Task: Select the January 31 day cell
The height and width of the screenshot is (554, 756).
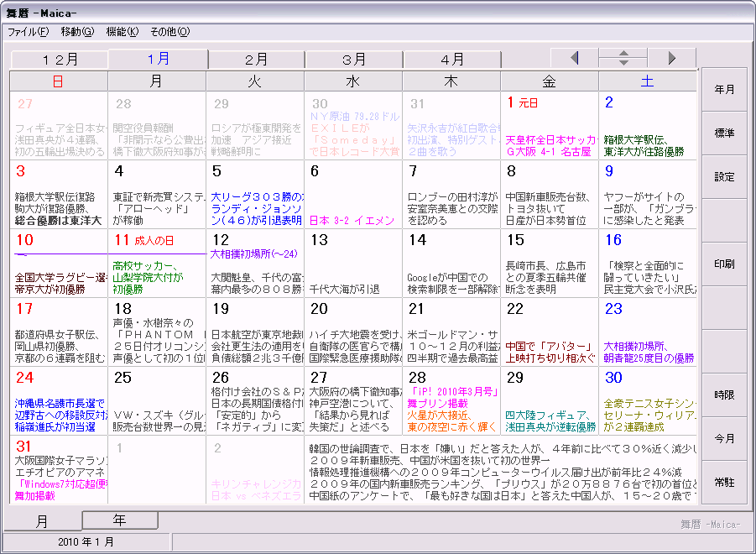Action: 59,470
